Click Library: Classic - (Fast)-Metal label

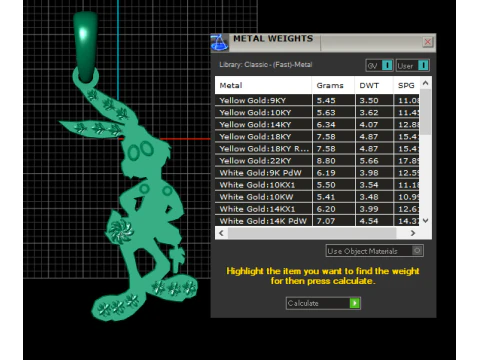click(x=266, y=64)
